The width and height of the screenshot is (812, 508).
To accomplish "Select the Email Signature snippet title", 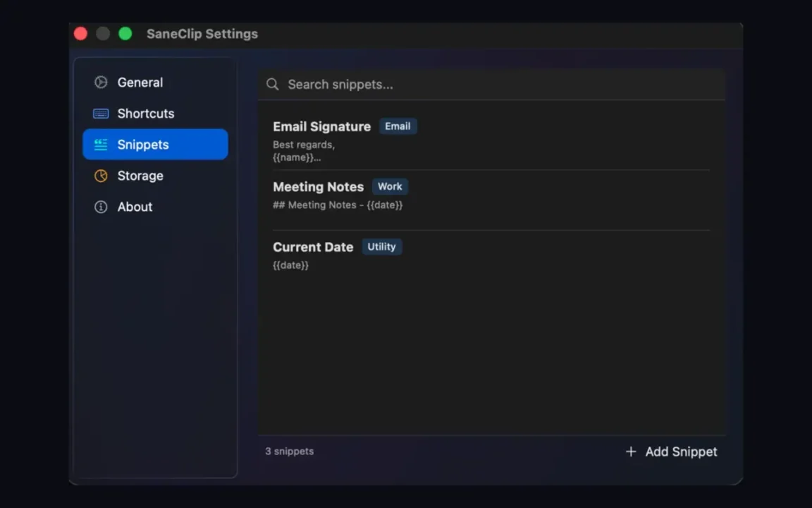I will pos(321,126).
